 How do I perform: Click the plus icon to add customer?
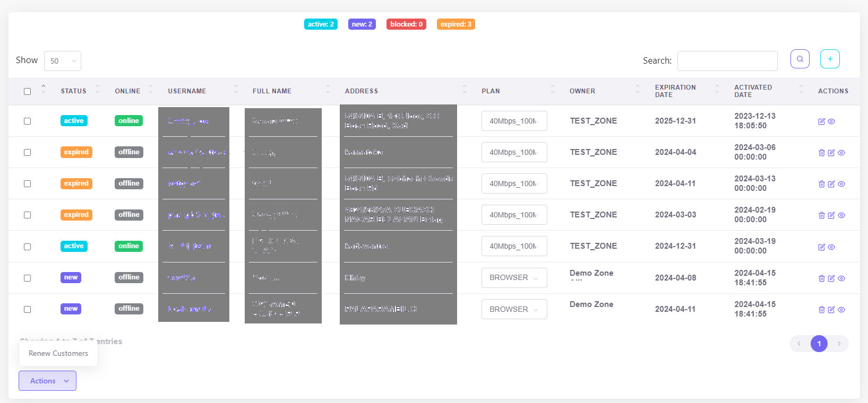[x=830, y=59]
